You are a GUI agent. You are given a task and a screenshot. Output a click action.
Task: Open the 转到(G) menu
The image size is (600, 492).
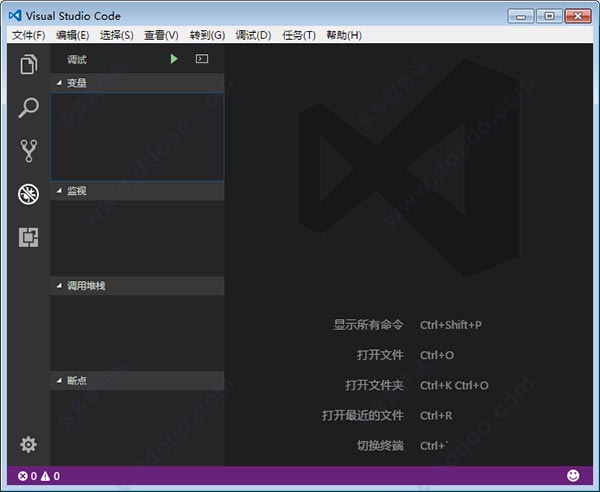click(207, 35)
